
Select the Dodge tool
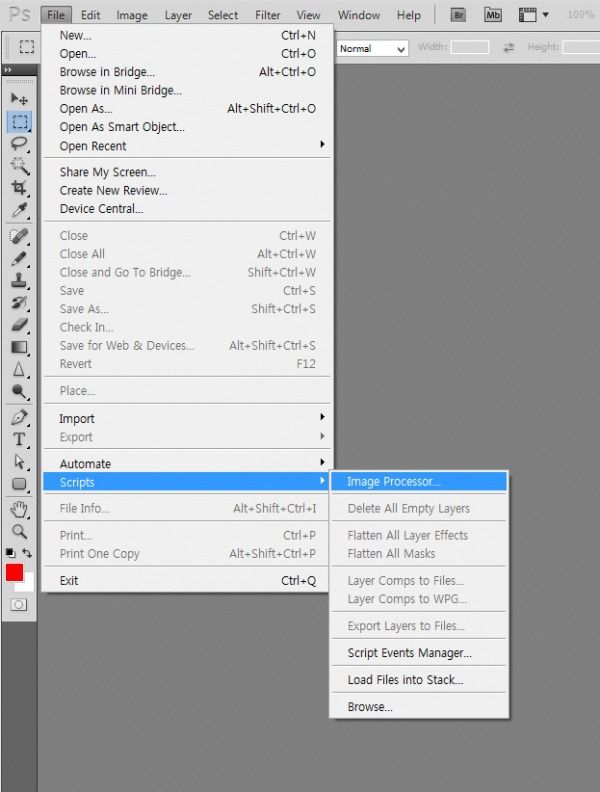coord(19,391)
